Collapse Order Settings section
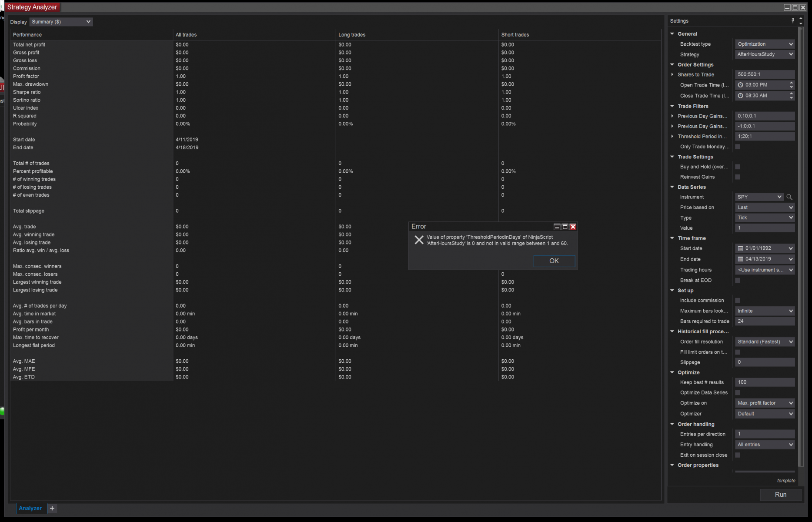 pyautogui.click(x=672, y=65)
